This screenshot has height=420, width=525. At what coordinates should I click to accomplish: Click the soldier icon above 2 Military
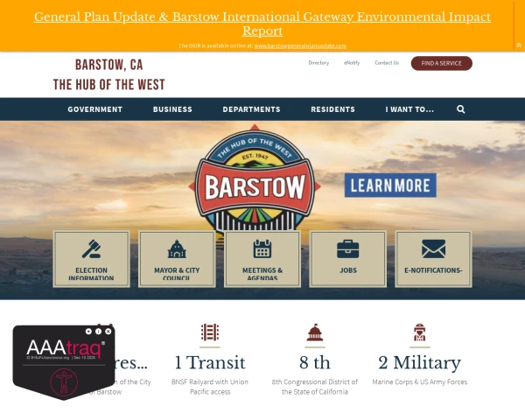pyautogui.click(x=419, y=332)
